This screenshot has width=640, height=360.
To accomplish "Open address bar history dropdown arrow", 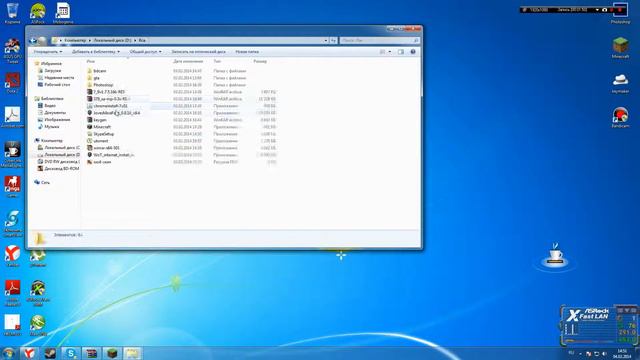I will pyautogui.click(x=326, y=40).
